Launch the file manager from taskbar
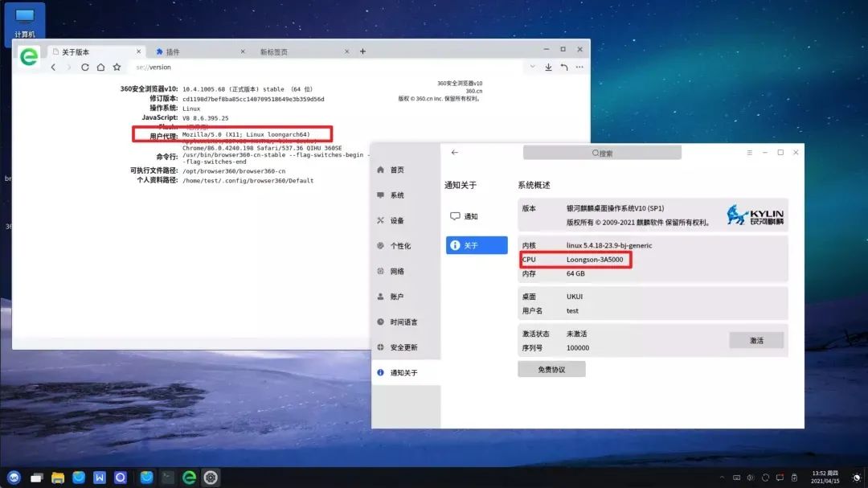Image resolution: width=868 pixels, height=488 pixels. (58, 478)
